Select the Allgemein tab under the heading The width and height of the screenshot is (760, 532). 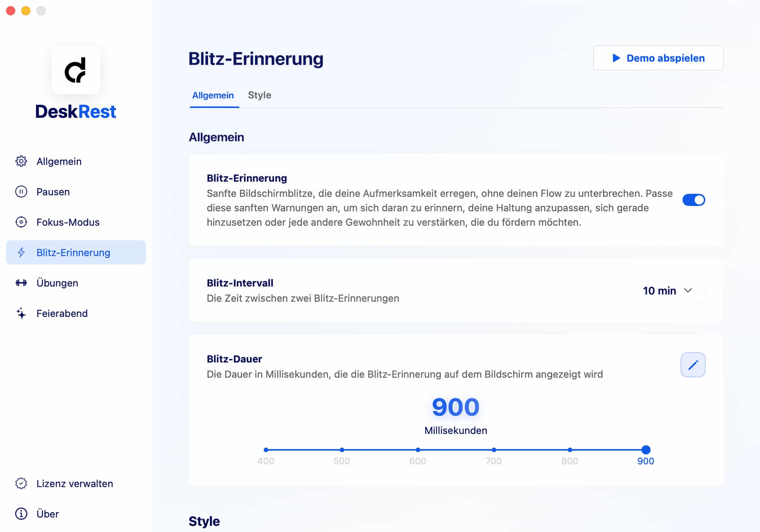(x=213, y=95)
